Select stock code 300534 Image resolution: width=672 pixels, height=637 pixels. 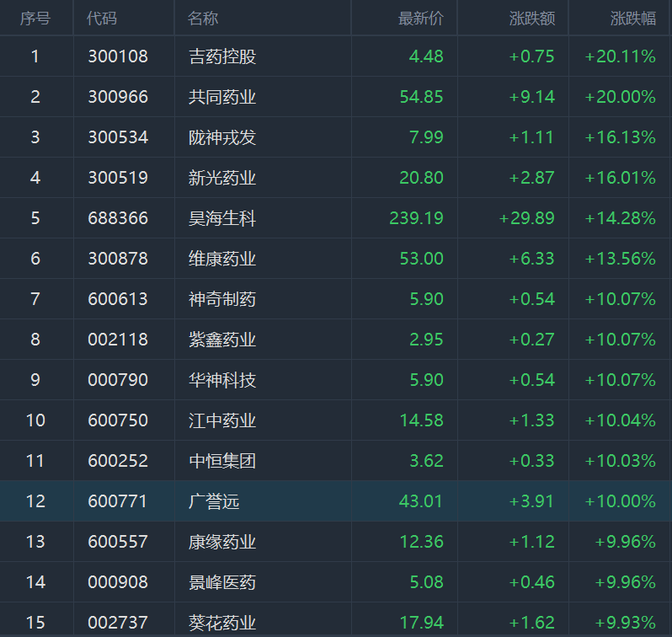[118, 137]
